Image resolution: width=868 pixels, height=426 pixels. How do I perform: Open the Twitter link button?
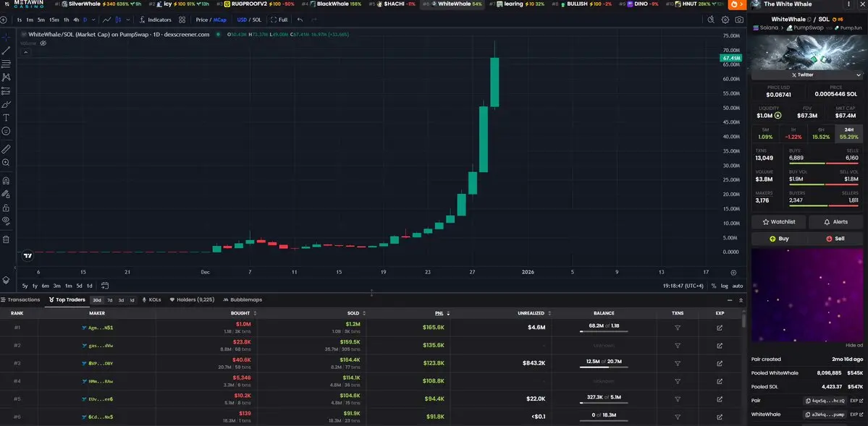point(802,74)
